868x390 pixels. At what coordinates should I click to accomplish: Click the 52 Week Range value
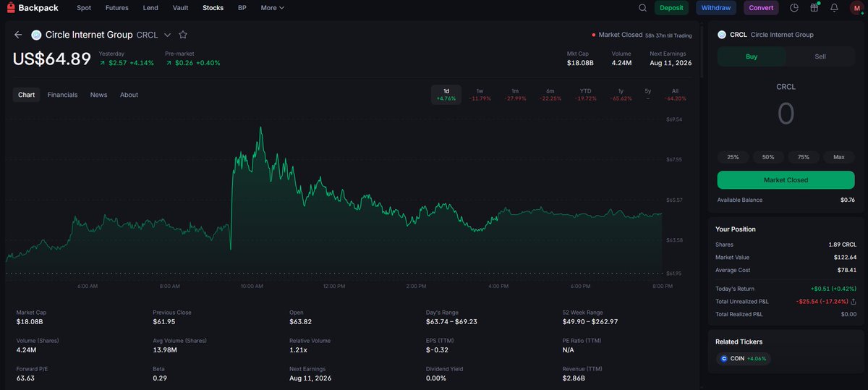(x=590, y=321)
